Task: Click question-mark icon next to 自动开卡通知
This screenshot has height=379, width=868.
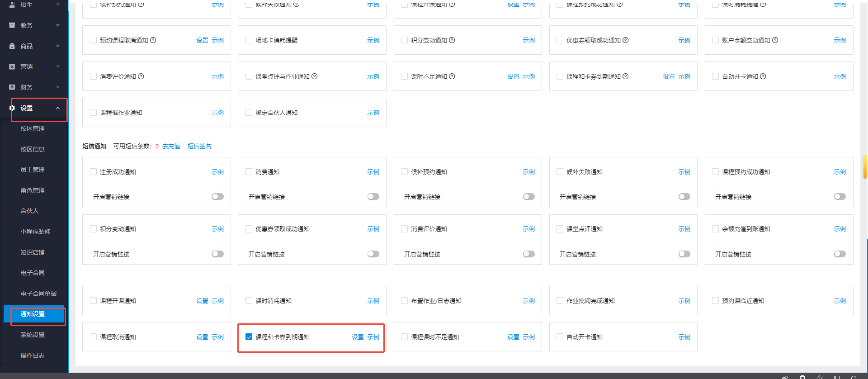Action: coord(763,76)
